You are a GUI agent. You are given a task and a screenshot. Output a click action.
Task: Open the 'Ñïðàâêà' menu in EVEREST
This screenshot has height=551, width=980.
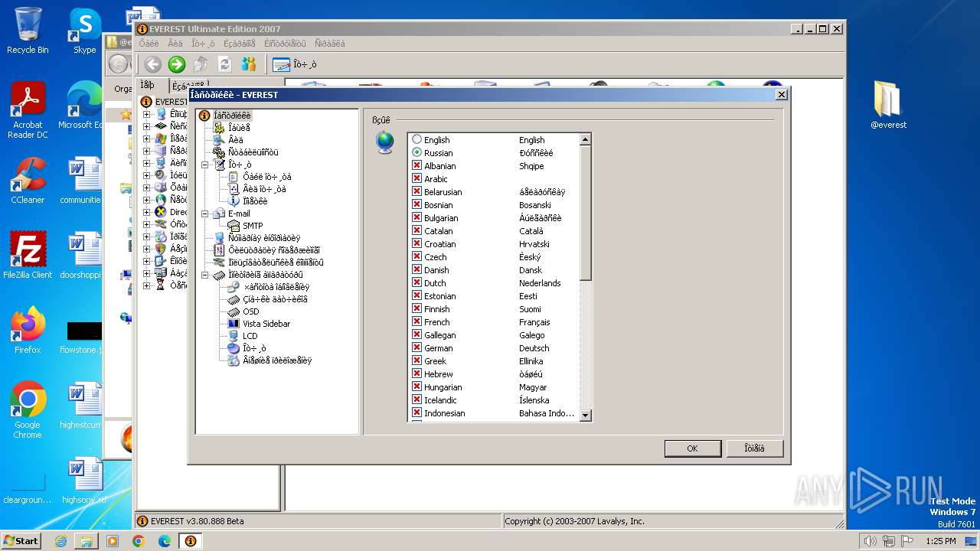[330, 44]
